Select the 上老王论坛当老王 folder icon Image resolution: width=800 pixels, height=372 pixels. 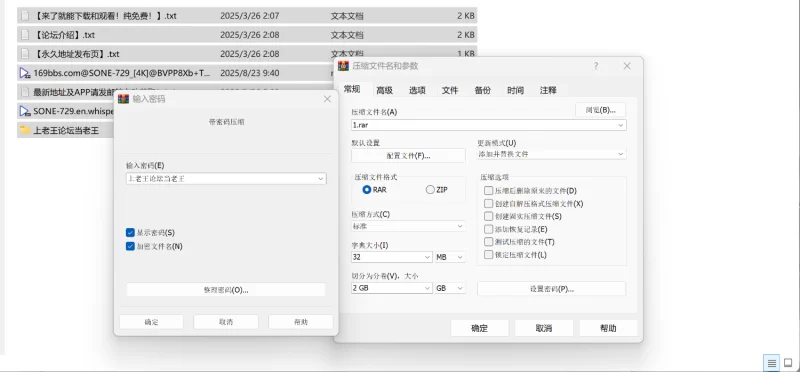pyautogui.click(x=24, y=130)
